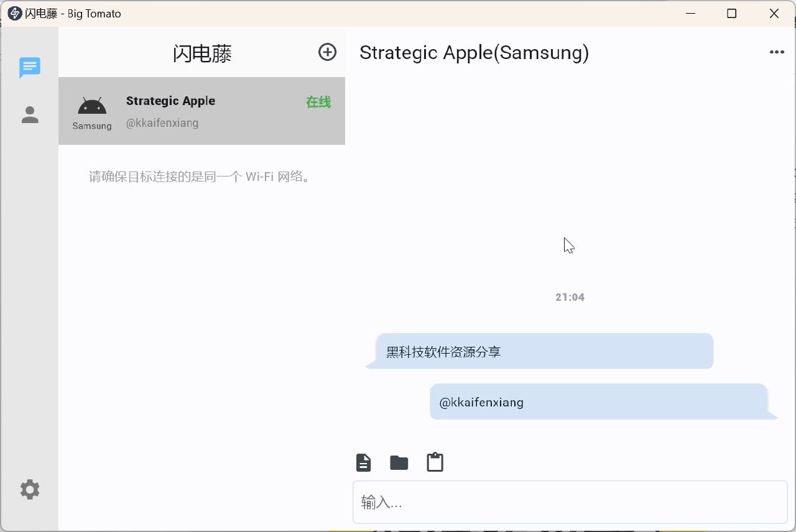The width and height of the screenshot is (796, 532).
Task: Open the three-dot more options menu
Action: (777, 52)
